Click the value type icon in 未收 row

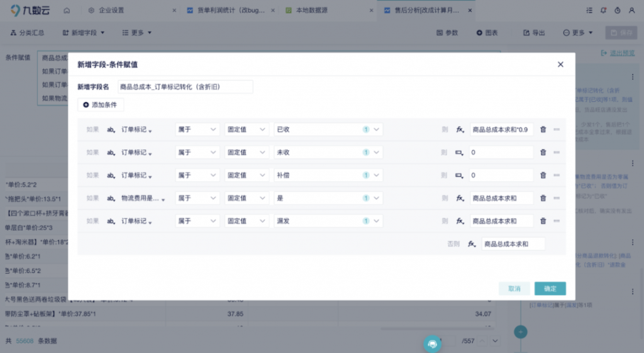pos(460,152)
